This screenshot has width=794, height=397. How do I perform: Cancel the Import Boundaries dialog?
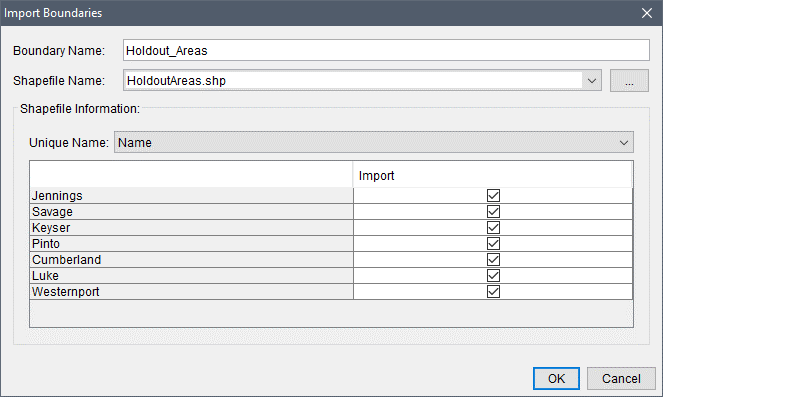(621, 379)
